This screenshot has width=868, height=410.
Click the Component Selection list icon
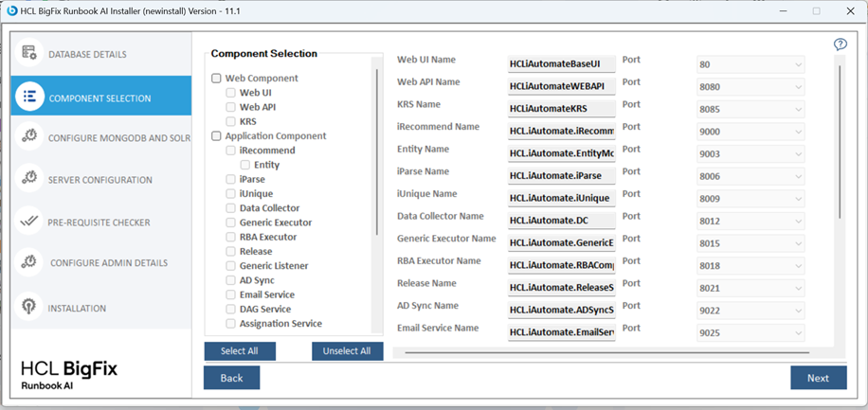[29, 97]
